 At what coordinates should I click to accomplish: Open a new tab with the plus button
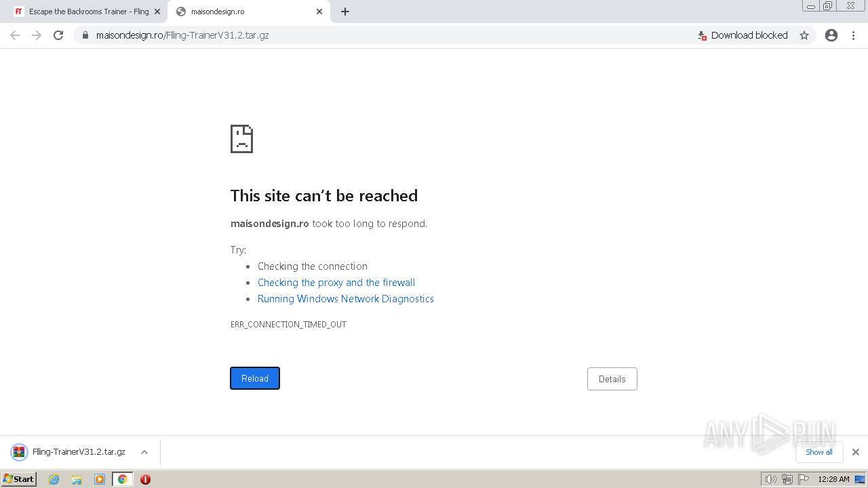(x=345, y=12)
